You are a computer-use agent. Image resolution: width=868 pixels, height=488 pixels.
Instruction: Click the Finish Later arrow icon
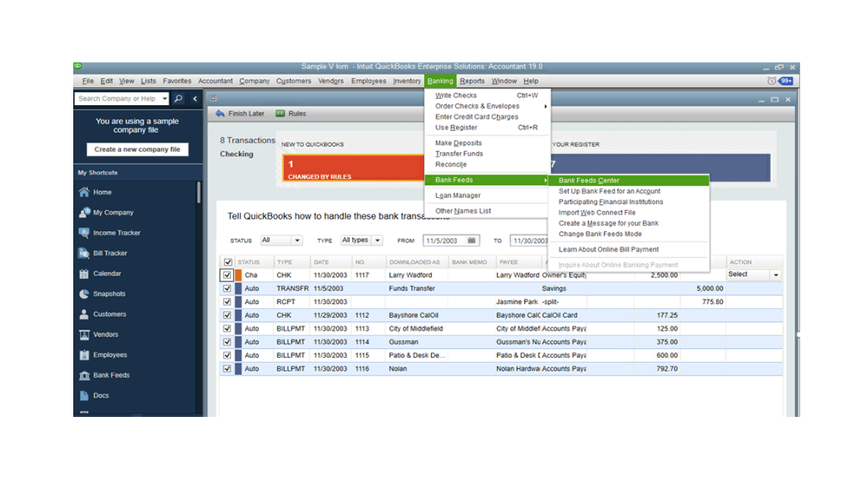220,114
